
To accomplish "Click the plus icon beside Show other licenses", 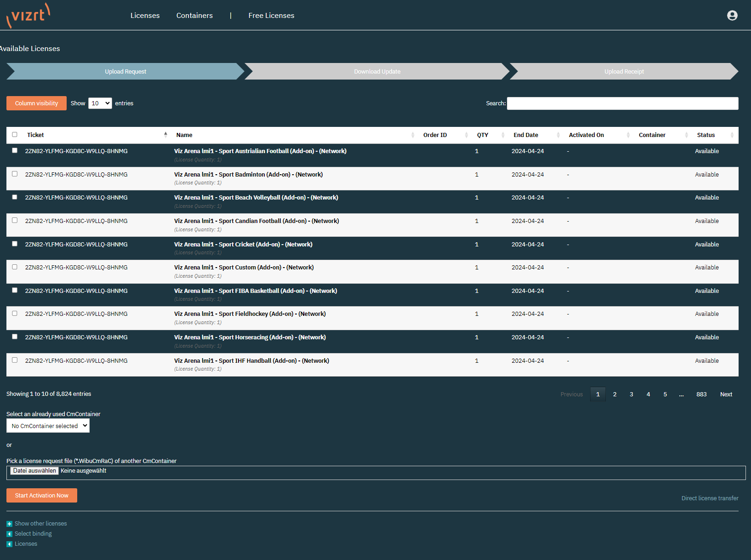I will tap(9, 524).
